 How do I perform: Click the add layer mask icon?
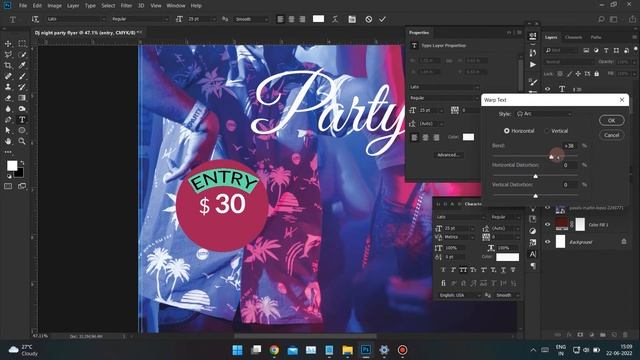tap(580, 335)
